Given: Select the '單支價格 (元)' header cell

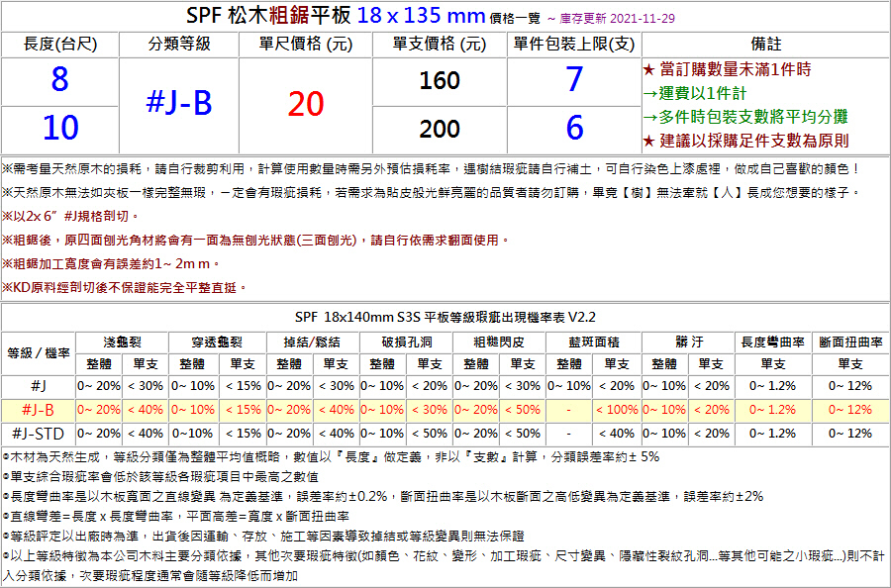Looking at the screenshot, I should 440,45.
